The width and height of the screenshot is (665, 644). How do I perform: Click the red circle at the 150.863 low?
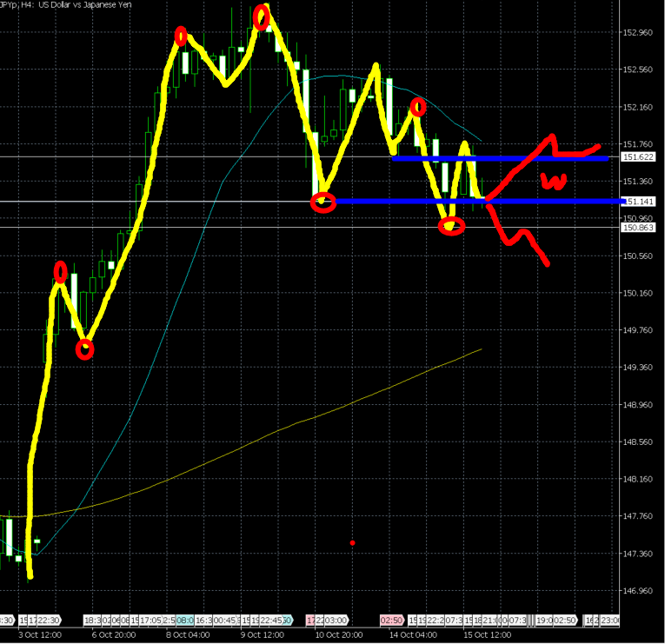451,226
